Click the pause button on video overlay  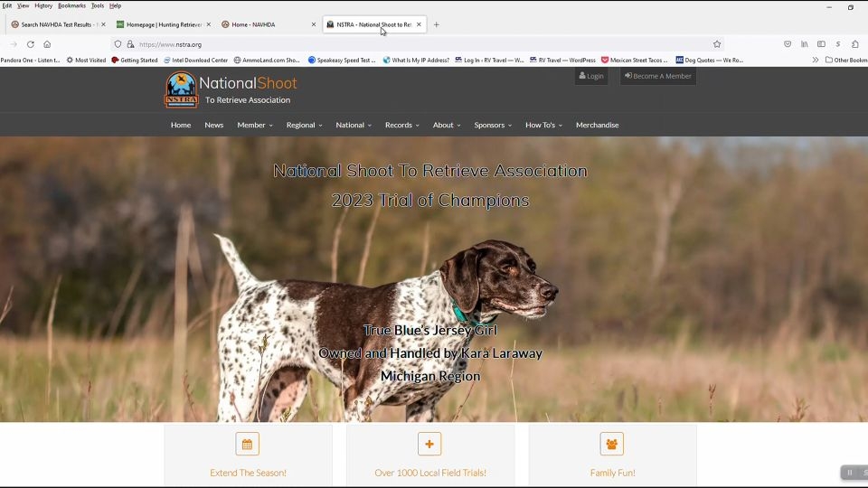(x=850, y=473)
